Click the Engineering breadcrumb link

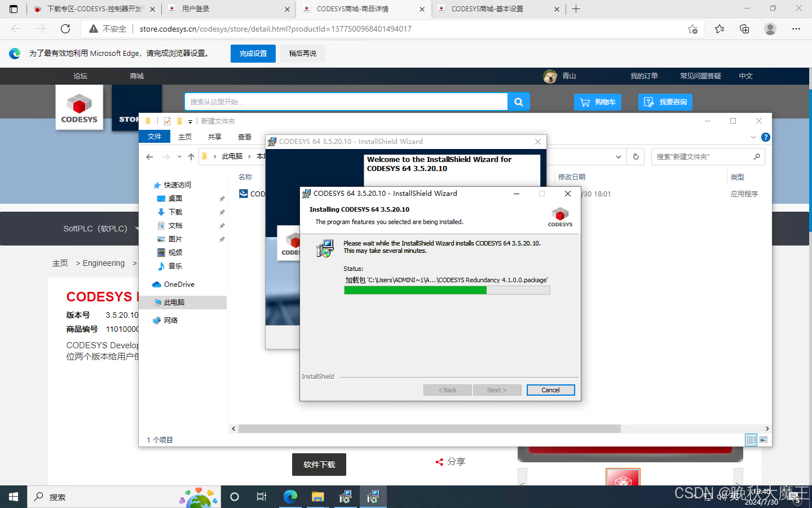[104, 263]
